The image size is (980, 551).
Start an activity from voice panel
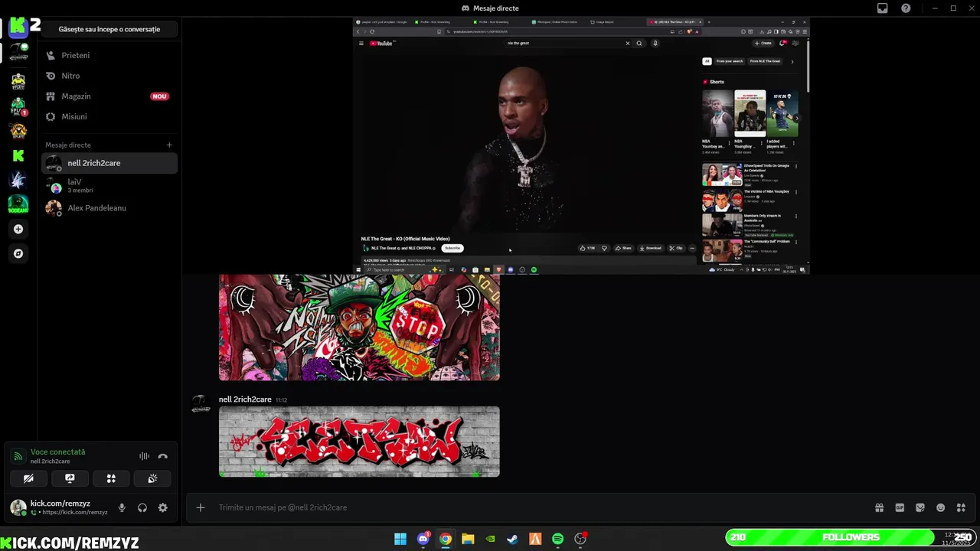coord(111,478)
